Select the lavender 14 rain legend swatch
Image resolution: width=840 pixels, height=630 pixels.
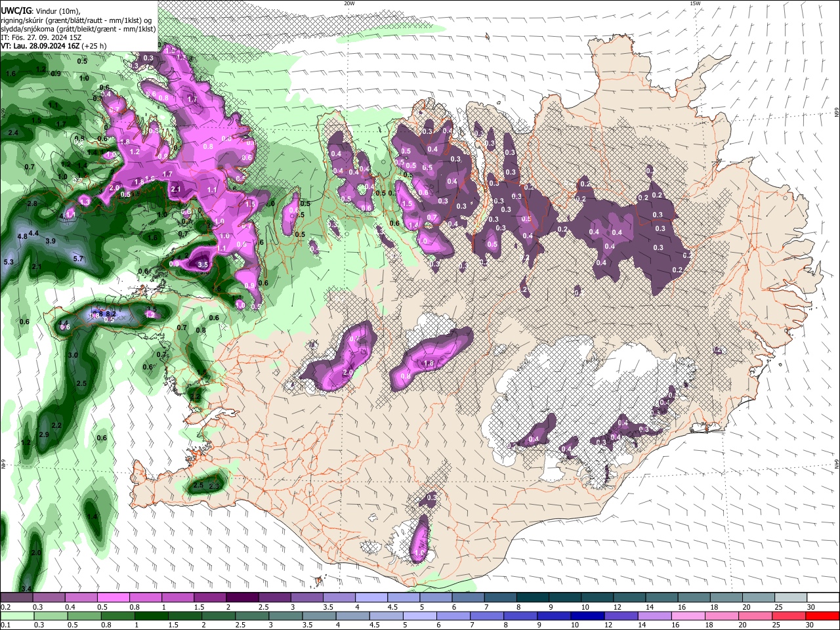pos(655,616)
